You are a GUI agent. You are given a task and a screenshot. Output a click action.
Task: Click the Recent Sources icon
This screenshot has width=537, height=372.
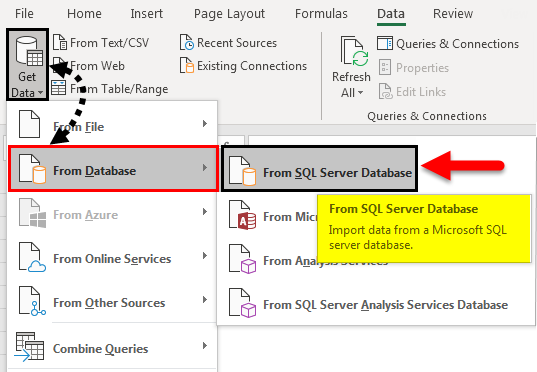pos(187,42)
